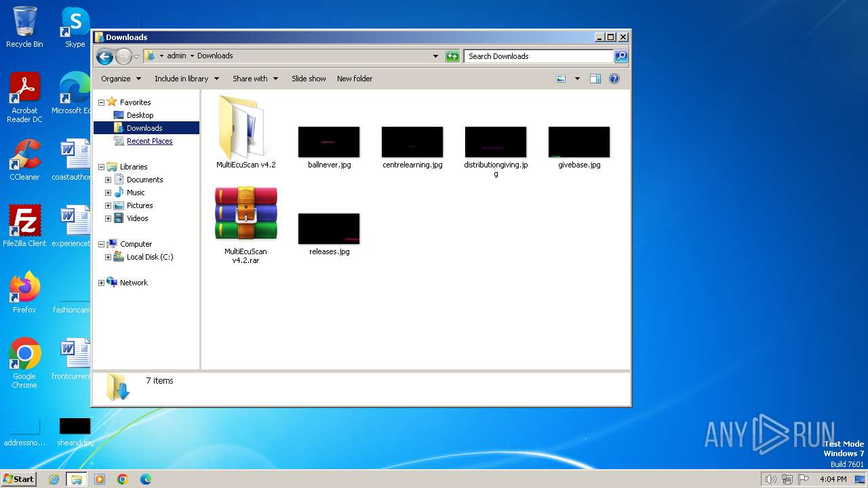Click the search magnifier icon
868x488 pixels.
620,56
